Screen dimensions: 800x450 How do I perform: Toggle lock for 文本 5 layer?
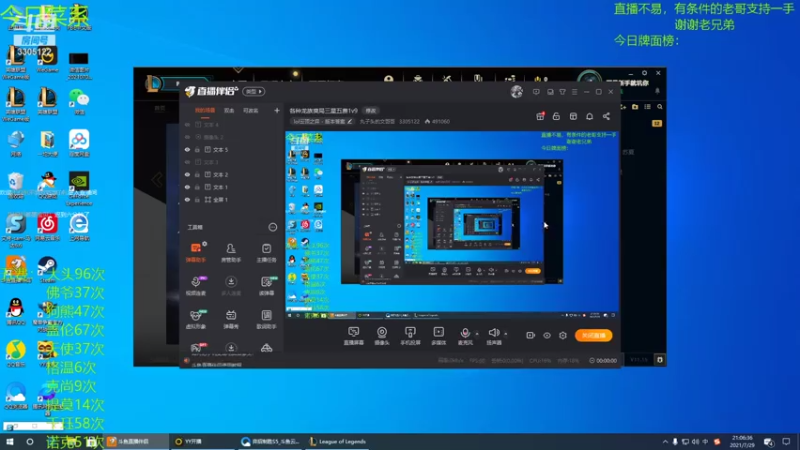[197, 149]
